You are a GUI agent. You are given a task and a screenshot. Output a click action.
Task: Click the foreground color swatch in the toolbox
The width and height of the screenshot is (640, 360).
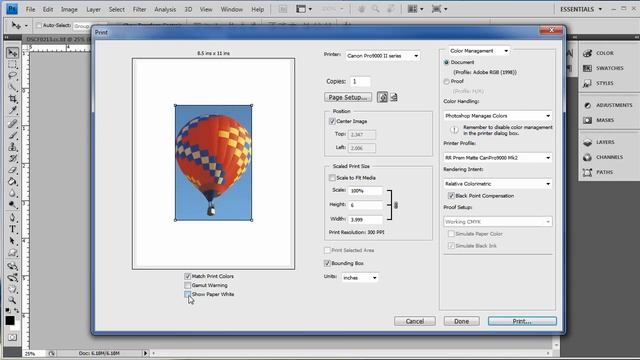tap(10, 321)
